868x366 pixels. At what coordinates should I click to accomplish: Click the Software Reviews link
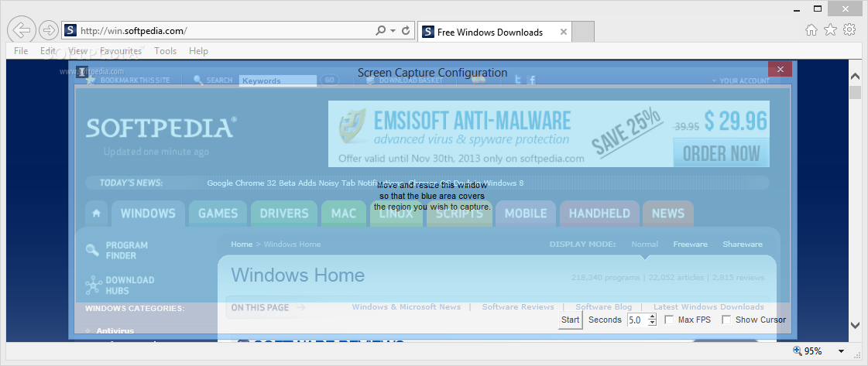pos(517,307)
